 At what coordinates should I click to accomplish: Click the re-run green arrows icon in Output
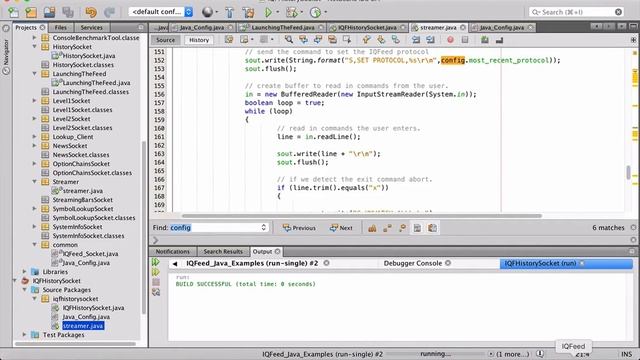(156, 262)
